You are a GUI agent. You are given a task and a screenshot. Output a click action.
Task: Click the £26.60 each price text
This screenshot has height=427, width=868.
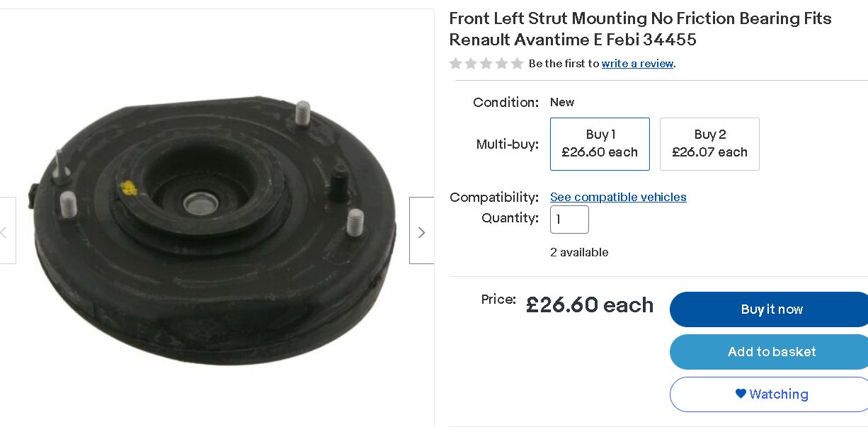tap(589, 305)
